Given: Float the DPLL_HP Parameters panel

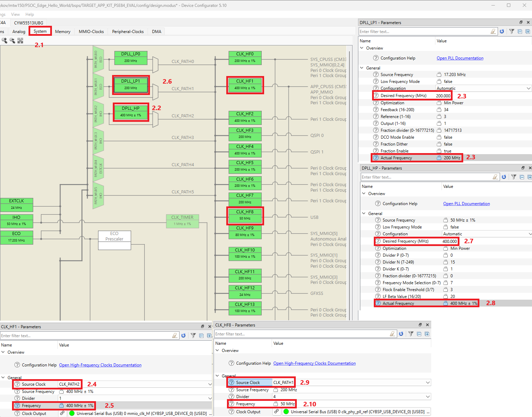Looking at the screenshot, I should 523,168.
